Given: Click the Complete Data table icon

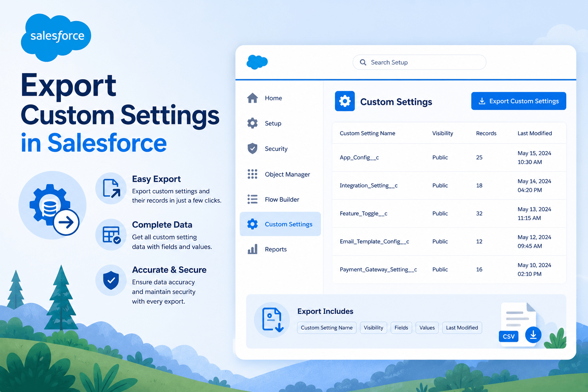Looking at the screenshot, I should pos(111,235).
